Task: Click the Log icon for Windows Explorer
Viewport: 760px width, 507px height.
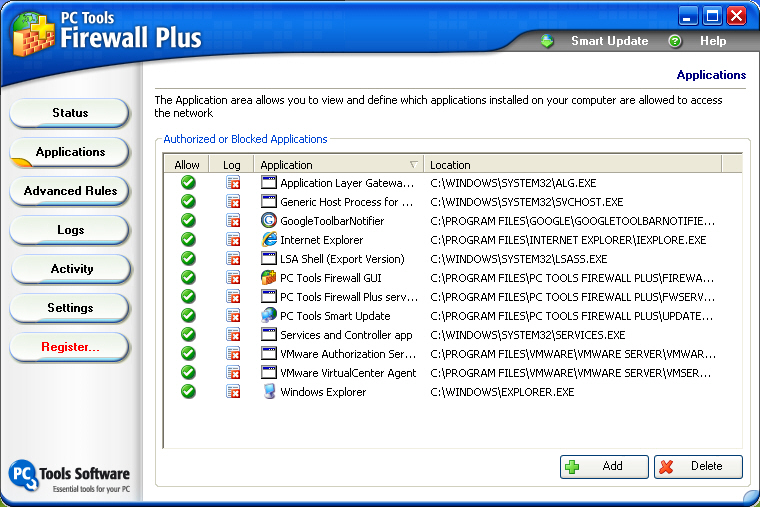Action: [x=233, y=392]
